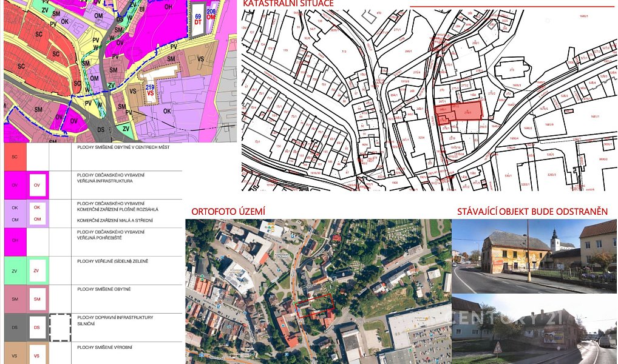Click parcel "269/1" on cadastral map
Viewport: 618px width, 364px height.
[x=409, y=51]
